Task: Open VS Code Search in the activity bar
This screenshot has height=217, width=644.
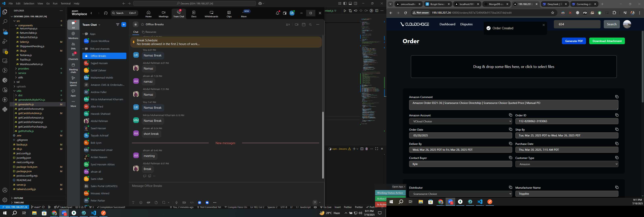Action: [x=5, y=22]
